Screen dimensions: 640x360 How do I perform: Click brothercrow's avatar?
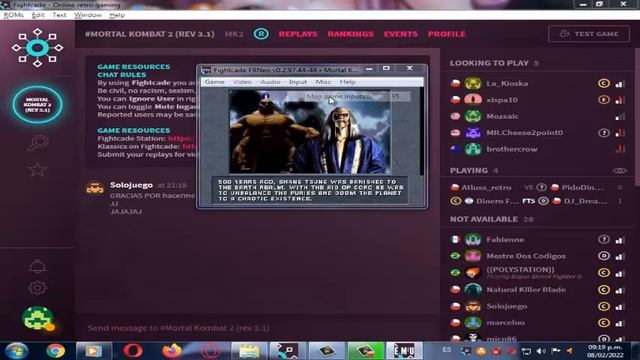[473, 149]
